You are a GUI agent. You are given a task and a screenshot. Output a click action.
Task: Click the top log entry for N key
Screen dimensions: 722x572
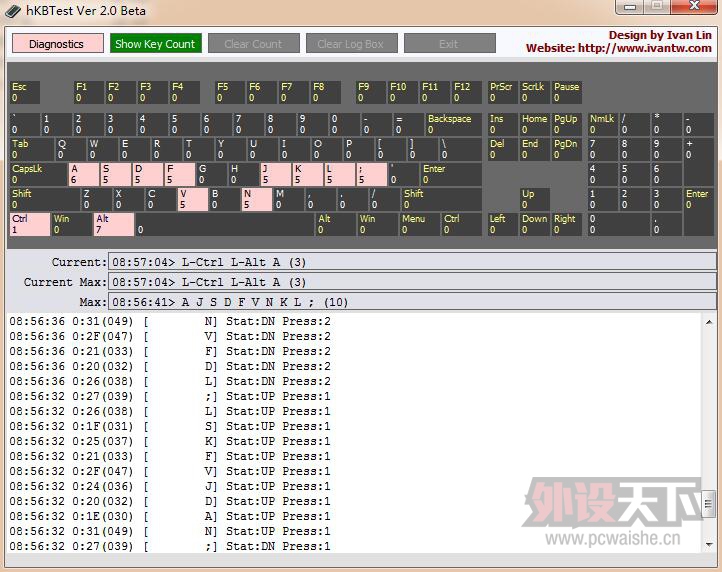[x=170, y=321]
